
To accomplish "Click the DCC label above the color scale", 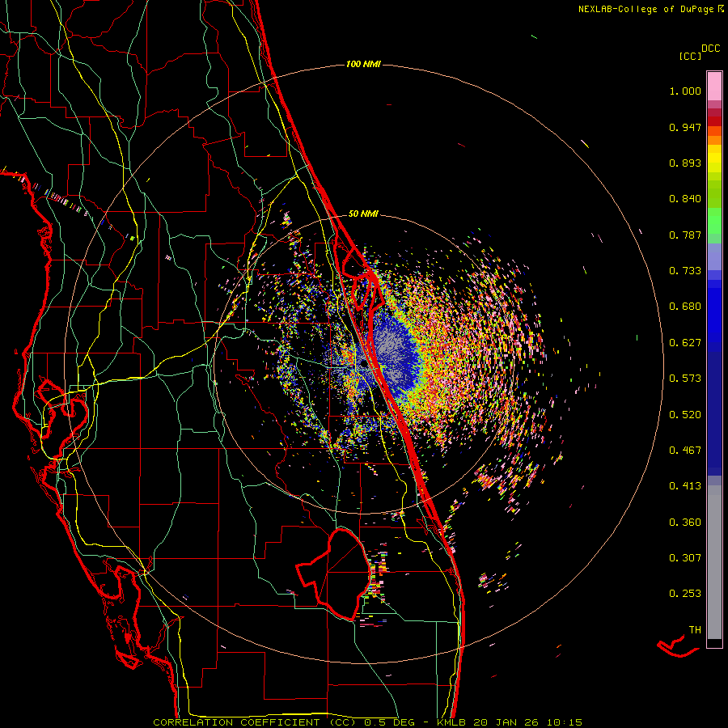I will [x=710, y=49].
